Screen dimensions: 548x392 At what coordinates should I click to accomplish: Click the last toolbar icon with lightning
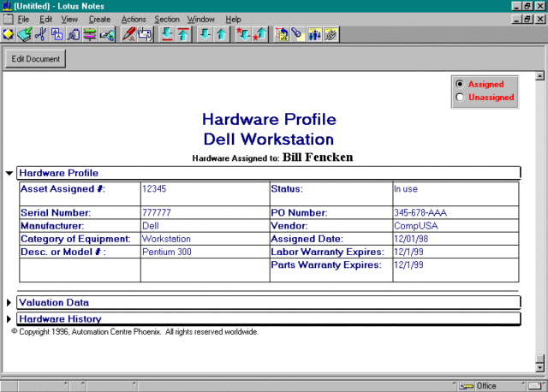[x=331, y=34]
